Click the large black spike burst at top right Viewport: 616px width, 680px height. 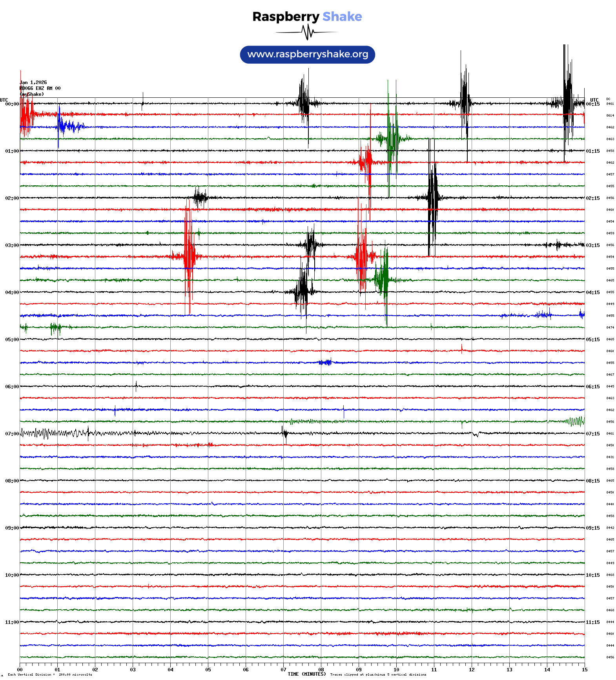coord(567,103)
